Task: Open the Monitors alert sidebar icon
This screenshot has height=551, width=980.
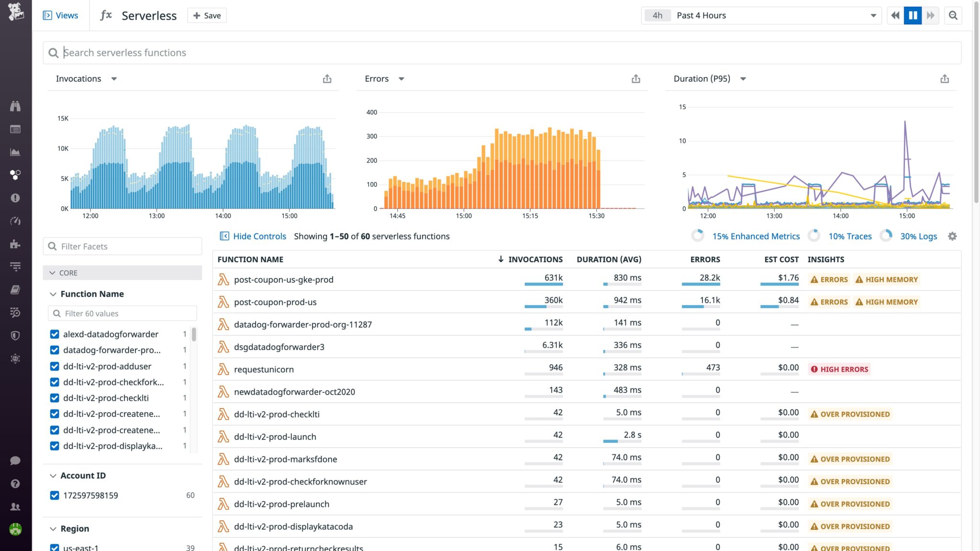Action: pos(15,198)
